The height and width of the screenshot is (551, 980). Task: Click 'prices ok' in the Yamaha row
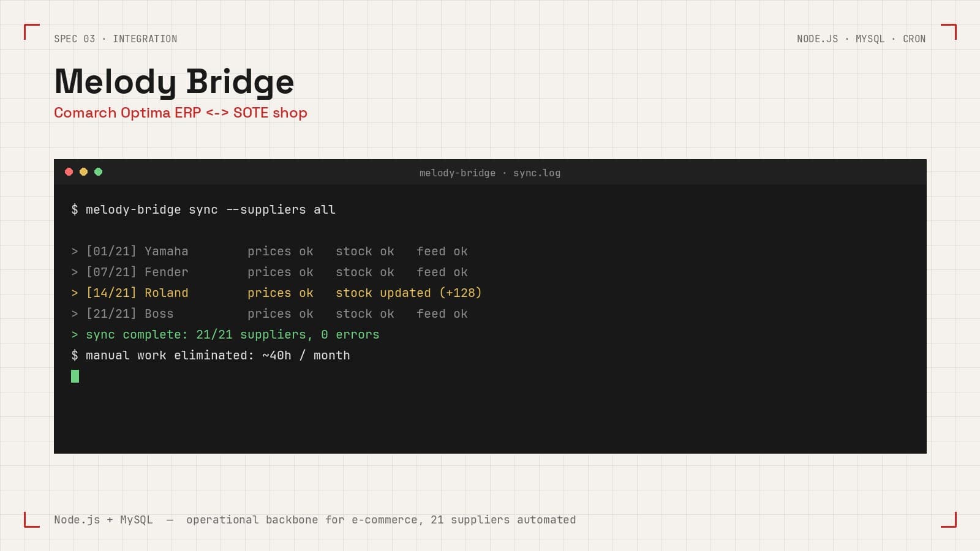(x=281, y=251)
